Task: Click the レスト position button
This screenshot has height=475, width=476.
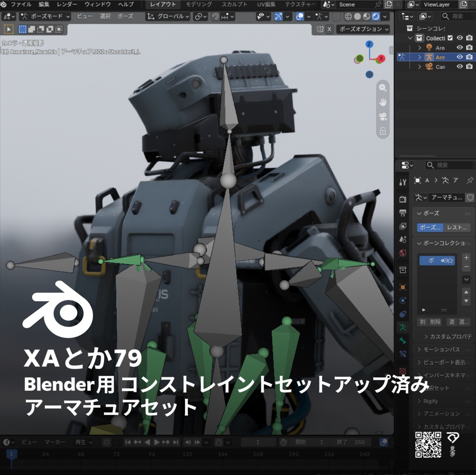Action: pos(457,227)
